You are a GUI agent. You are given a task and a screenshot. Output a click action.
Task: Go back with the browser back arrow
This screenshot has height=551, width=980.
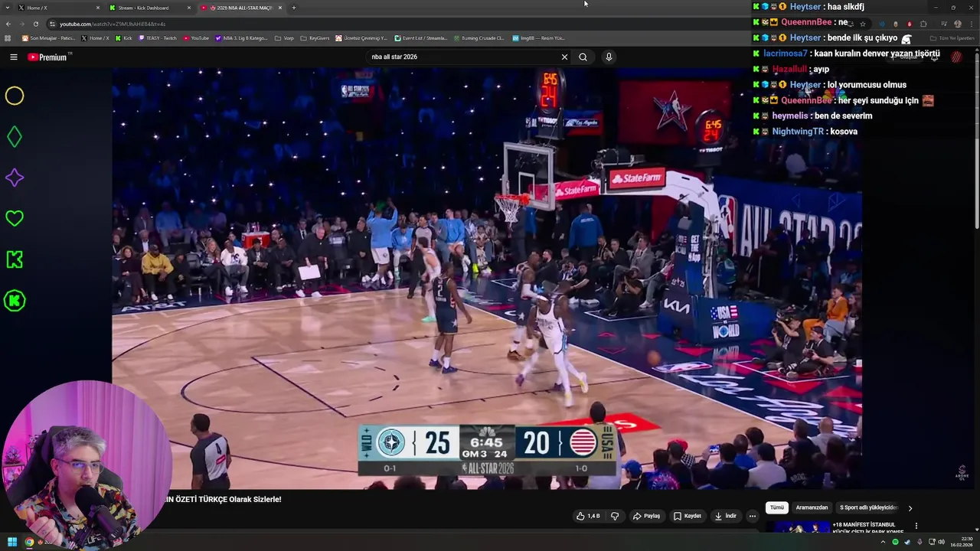tap(8, 24)
